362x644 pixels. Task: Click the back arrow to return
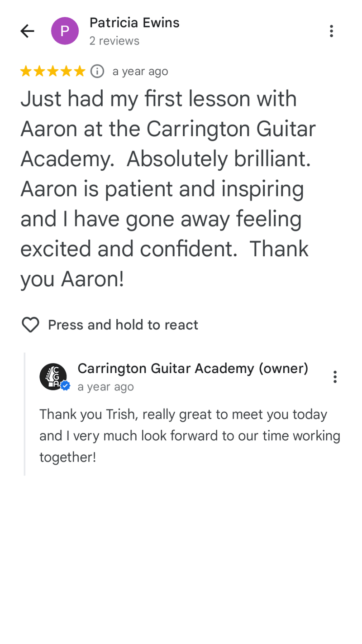point(27,31)
